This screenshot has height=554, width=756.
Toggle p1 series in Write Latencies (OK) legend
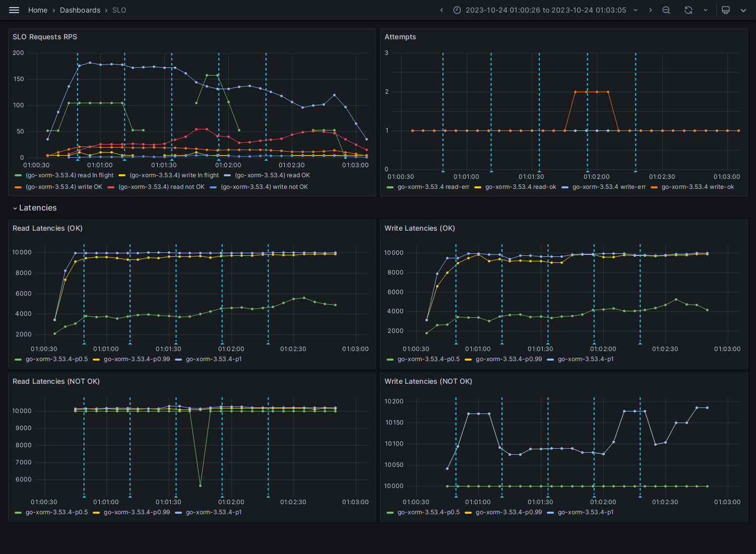[x=586, y=359]
